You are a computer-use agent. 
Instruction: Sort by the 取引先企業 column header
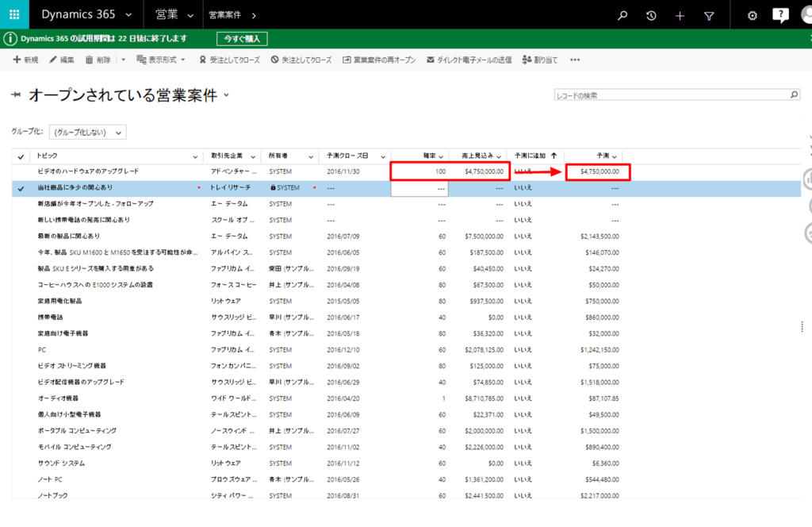(226, 156)
